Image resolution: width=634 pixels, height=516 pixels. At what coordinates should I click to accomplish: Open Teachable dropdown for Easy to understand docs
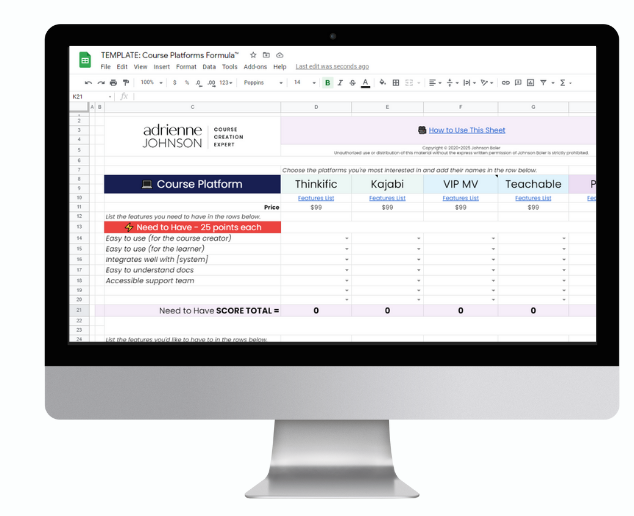(x=564, y=270)
